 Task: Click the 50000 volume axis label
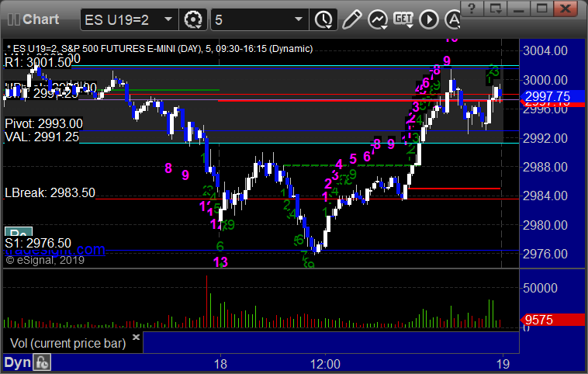pos(540,288)
